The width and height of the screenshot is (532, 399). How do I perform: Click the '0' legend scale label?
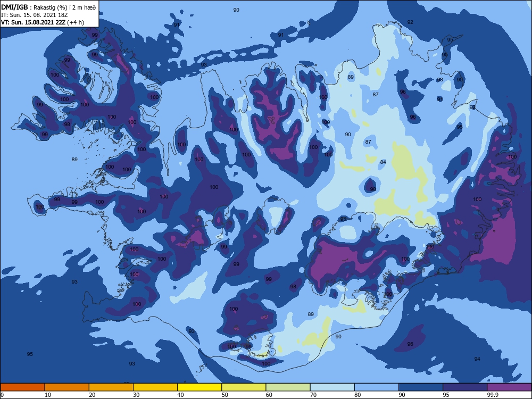2,395
